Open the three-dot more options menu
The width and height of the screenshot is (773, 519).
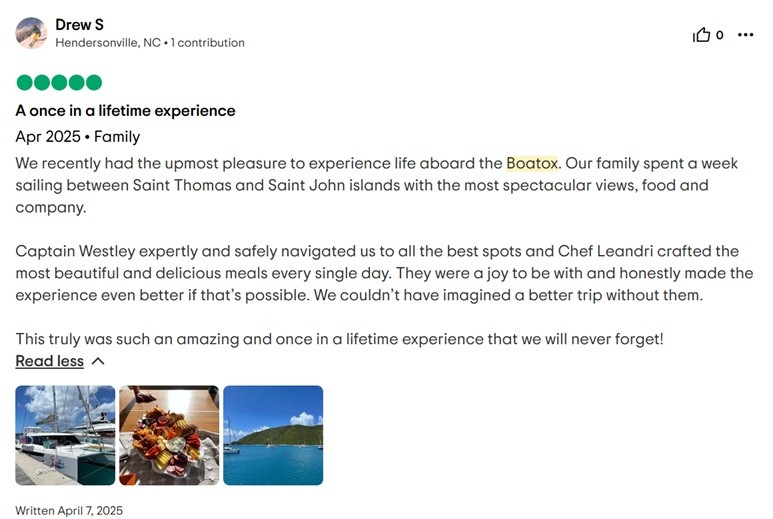[x=745, y=35]
